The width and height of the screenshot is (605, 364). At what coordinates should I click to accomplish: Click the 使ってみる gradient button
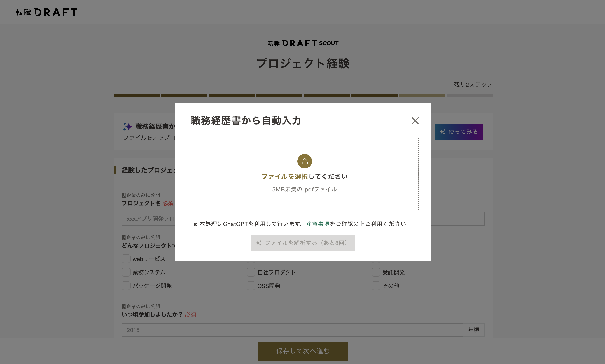(458, 132)
